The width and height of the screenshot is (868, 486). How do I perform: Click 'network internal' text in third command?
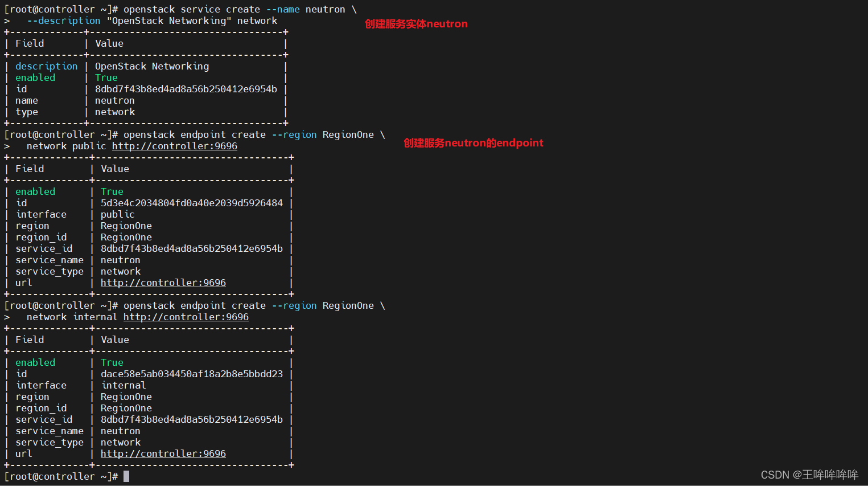pyautogui.click(x=72, y=317)
